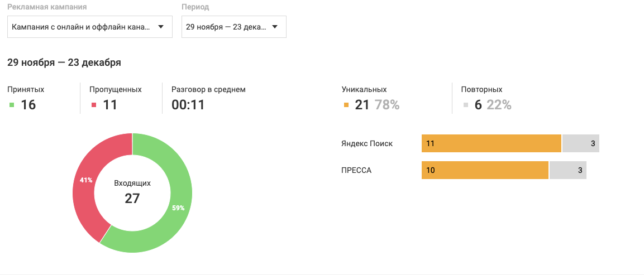Select the red 41% donut segment
This screenshot has width=644, height=275.
coord(85,180)
